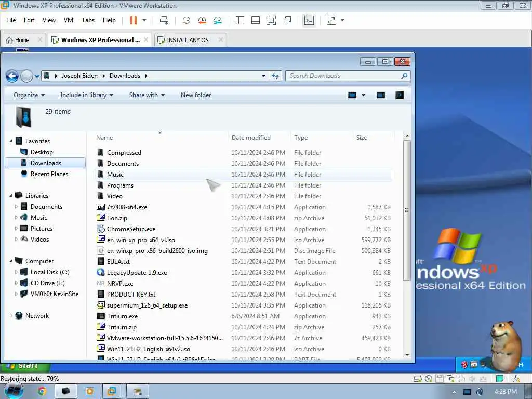532x399 pixels.
Task: Create a New folder
Action: (196, 95)
